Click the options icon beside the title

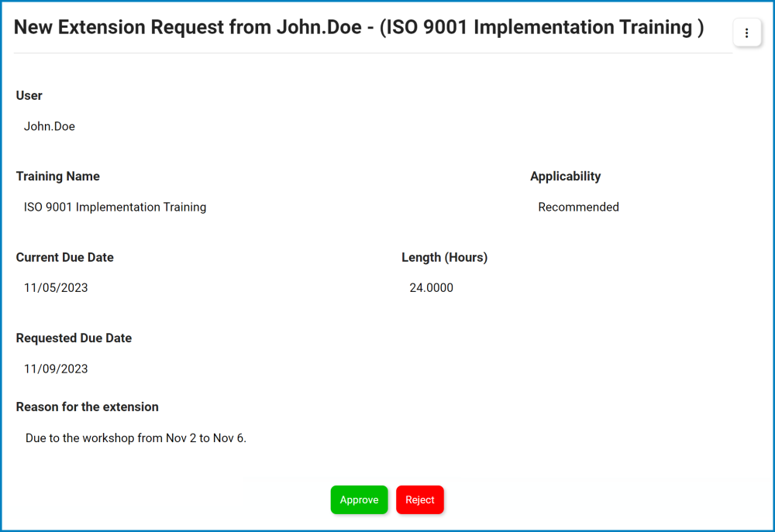(746, 33)
